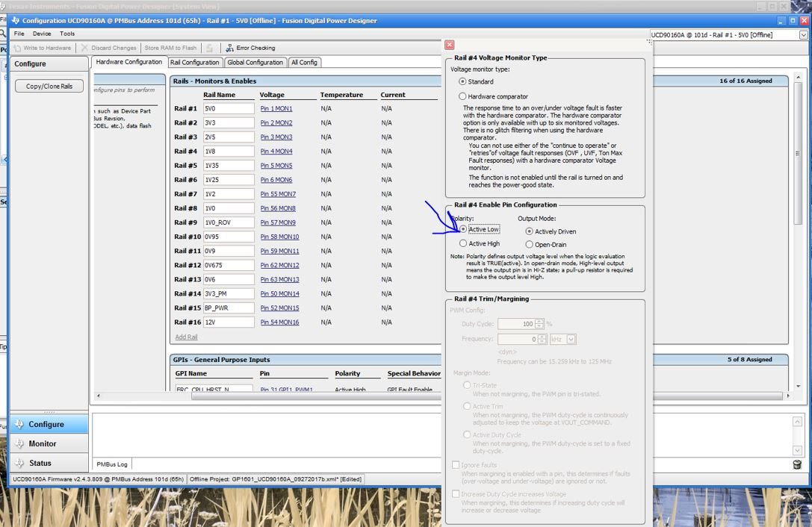Screen dimensions: 812x527
Task: Select Active Trim margin mode
Action: pyautogui.click(x=467, y=406)
